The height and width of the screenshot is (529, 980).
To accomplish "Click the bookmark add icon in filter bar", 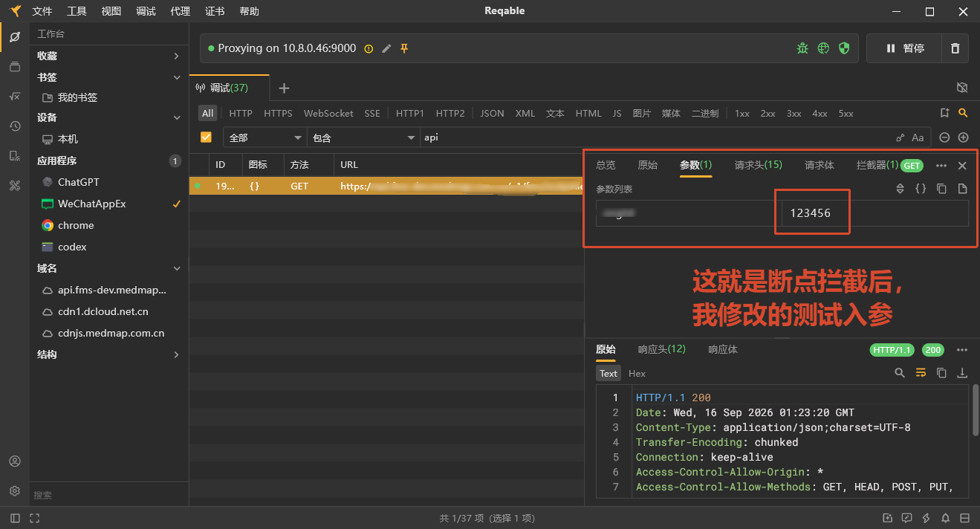I will pos(944,113).
